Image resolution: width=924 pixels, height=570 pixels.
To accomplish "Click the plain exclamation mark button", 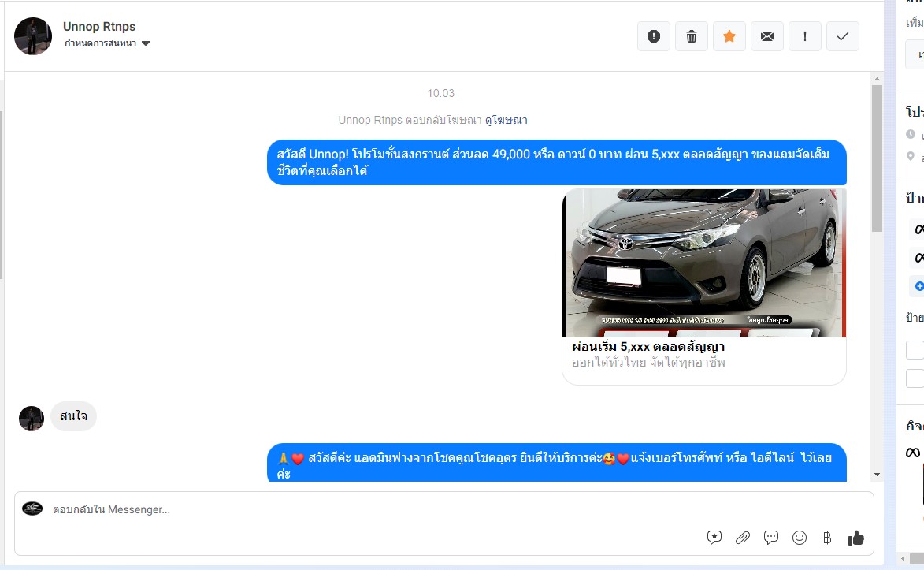I will coord(805,36).
